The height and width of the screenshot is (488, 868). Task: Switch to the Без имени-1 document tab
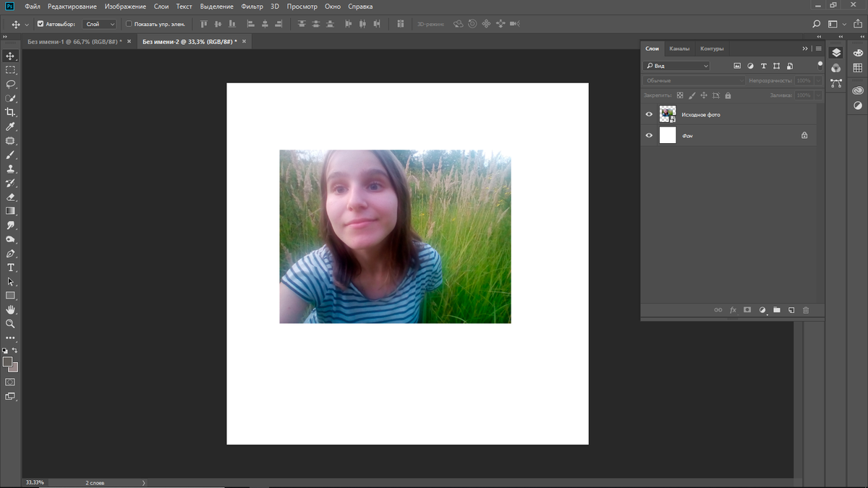pyautogui.click(x=74, y=42)
